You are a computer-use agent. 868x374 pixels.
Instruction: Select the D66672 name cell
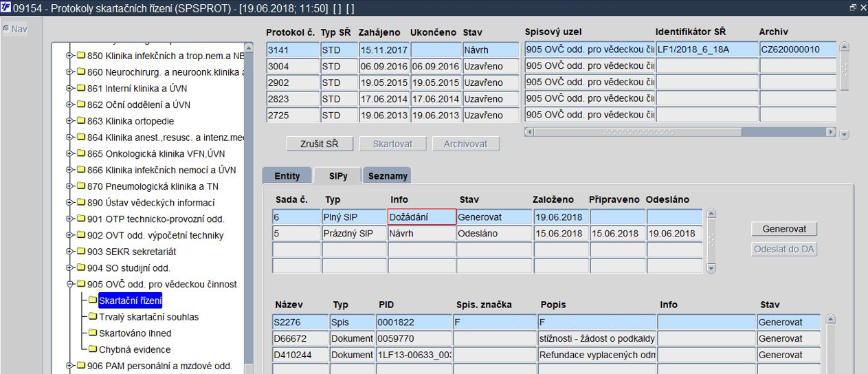pyautogui.click(x=300, y=338)
